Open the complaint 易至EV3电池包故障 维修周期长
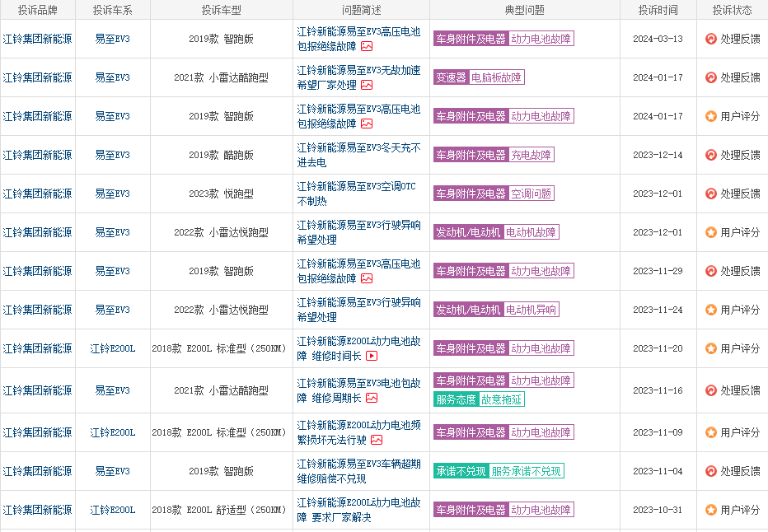Viewport: 768px width, 532px height. pyautogui.click(x=358, y=390)
